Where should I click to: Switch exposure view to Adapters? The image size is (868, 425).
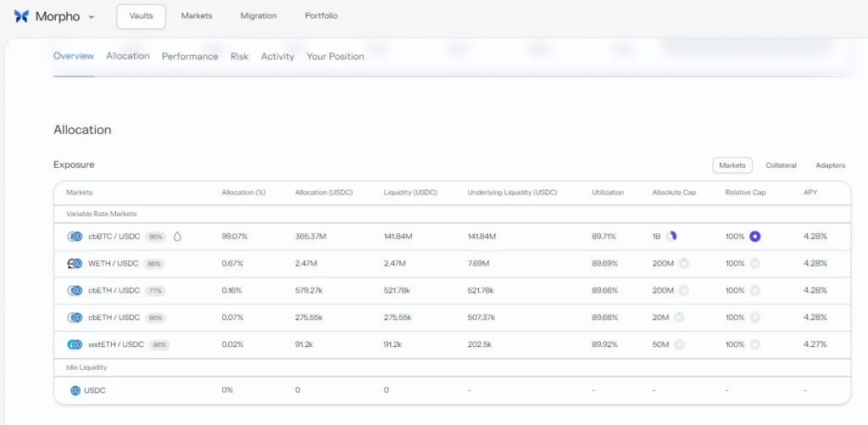[x=831, y=165]
